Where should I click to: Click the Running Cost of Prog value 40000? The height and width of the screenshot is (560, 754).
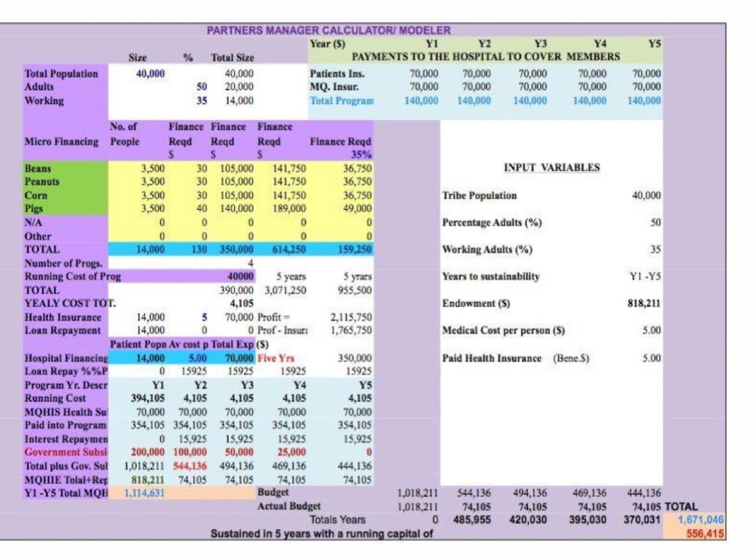coord(241,276)
